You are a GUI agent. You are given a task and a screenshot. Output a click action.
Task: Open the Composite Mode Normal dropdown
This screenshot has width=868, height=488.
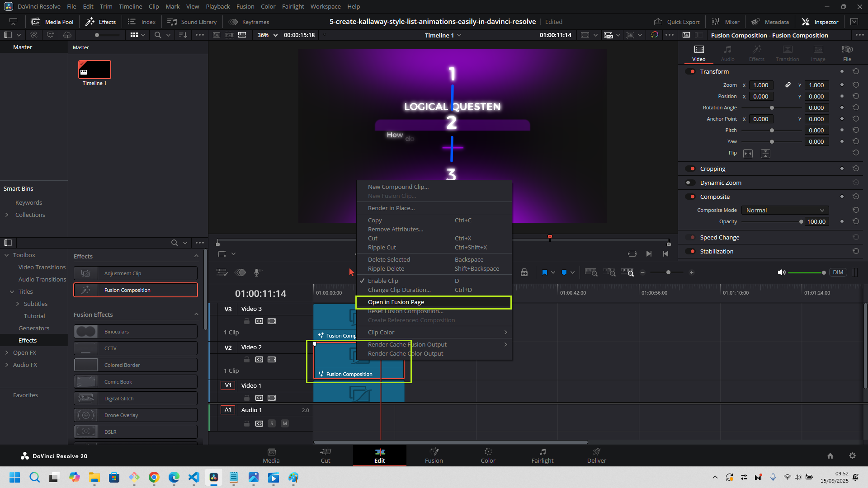[x=785, y=211]
